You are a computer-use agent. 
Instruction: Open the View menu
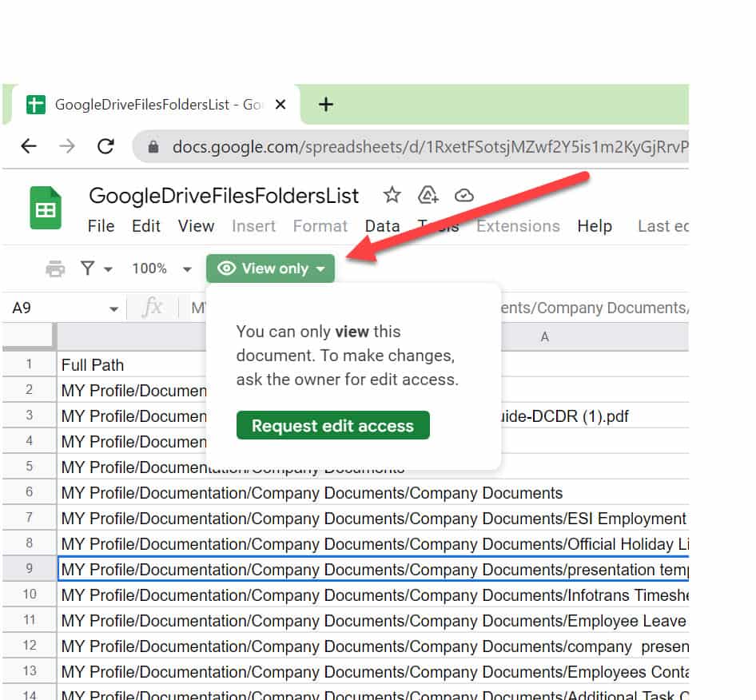196,226
